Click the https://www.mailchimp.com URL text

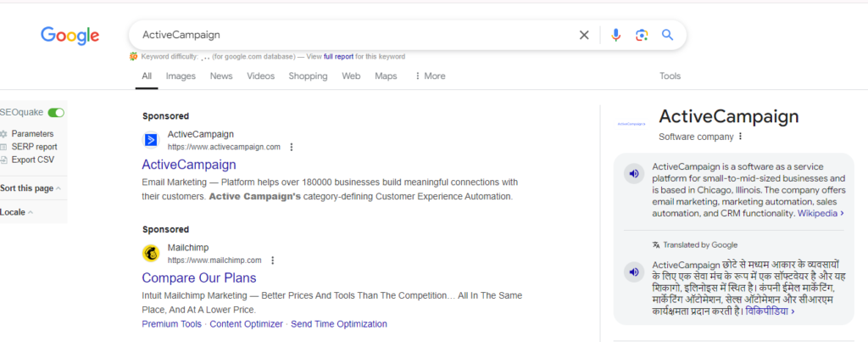pyautogui.click(x=214, y=260)
